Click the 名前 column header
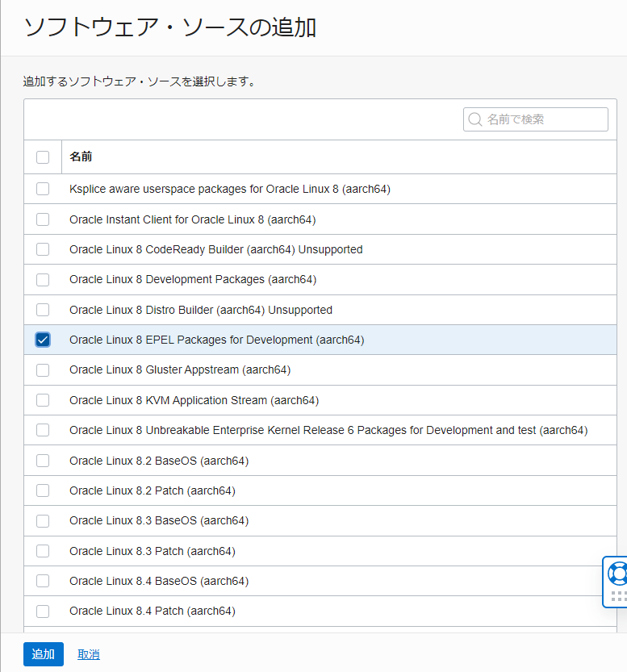This screenshot has width=627, height=672. click(x=81, y=157)
